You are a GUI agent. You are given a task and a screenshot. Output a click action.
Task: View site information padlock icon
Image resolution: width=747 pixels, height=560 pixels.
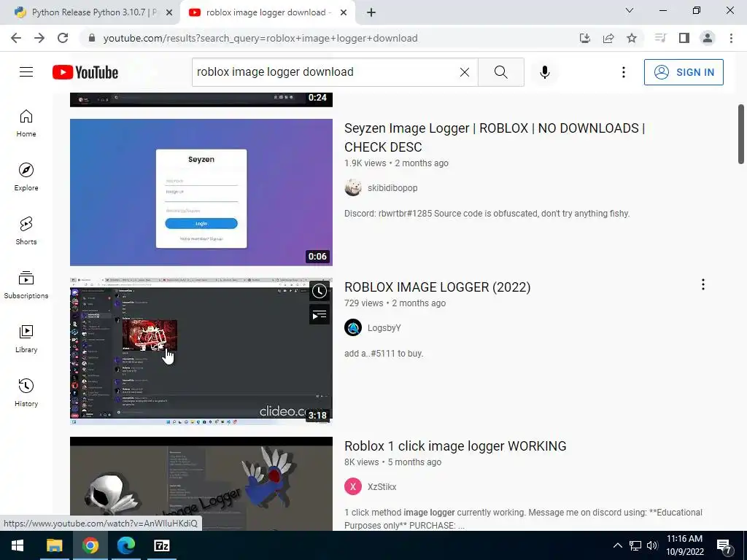92,38
